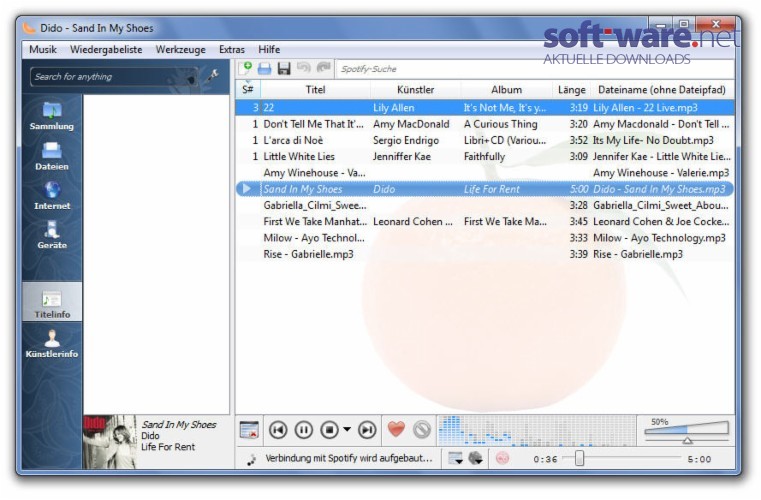761x500 pixels.
Task: Open the Dateien file browser
Action: tap(51, 156)
